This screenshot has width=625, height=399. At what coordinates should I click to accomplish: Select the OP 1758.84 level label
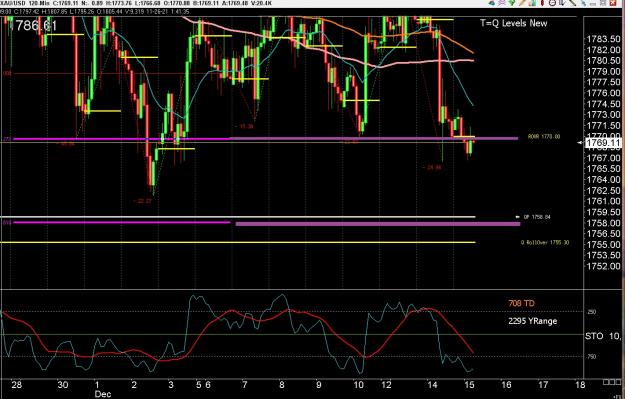[537, 217]
